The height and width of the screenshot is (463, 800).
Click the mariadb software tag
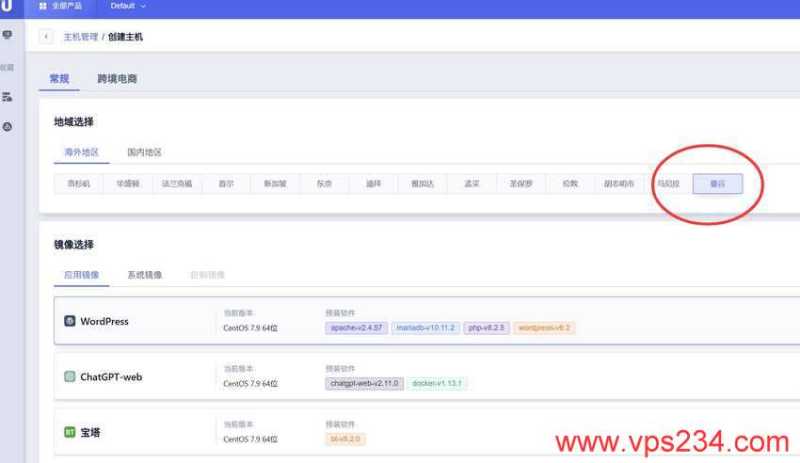[x=426, y=328]
